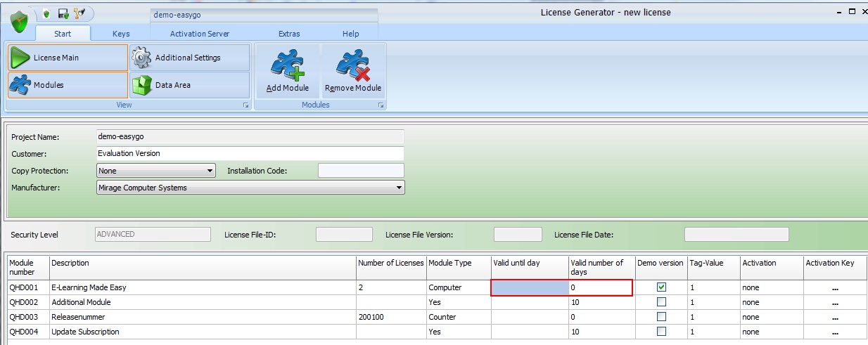Switch to the Keys ribbon tab
Screen dimensions: 868x345
tap(121, 34)
